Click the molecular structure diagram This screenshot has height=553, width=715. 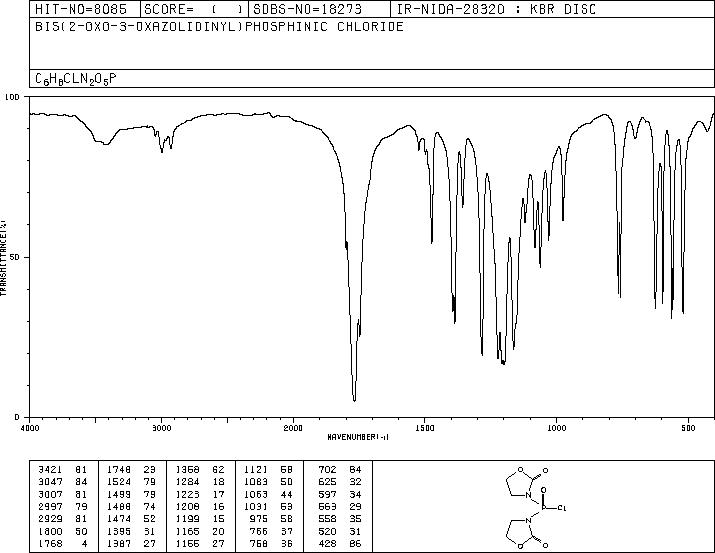[535, 507]
